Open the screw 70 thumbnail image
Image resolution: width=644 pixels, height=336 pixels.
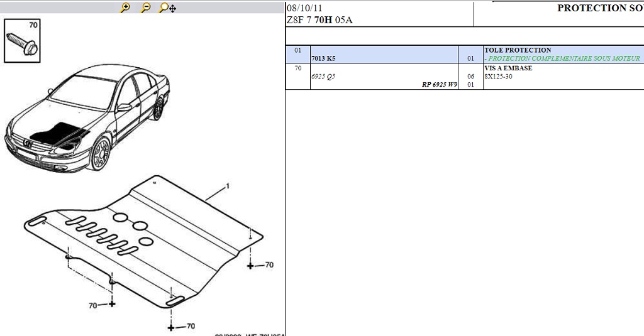tap(23, 40)
